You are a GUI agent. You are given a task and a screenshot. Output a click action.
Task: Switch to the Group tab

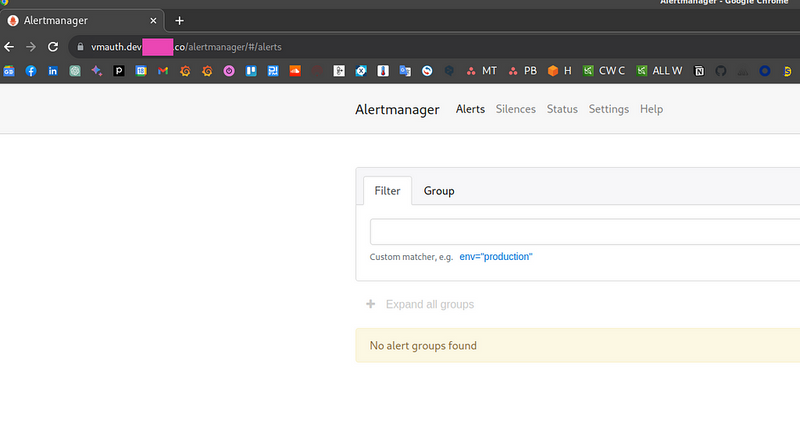coord(439,190)
